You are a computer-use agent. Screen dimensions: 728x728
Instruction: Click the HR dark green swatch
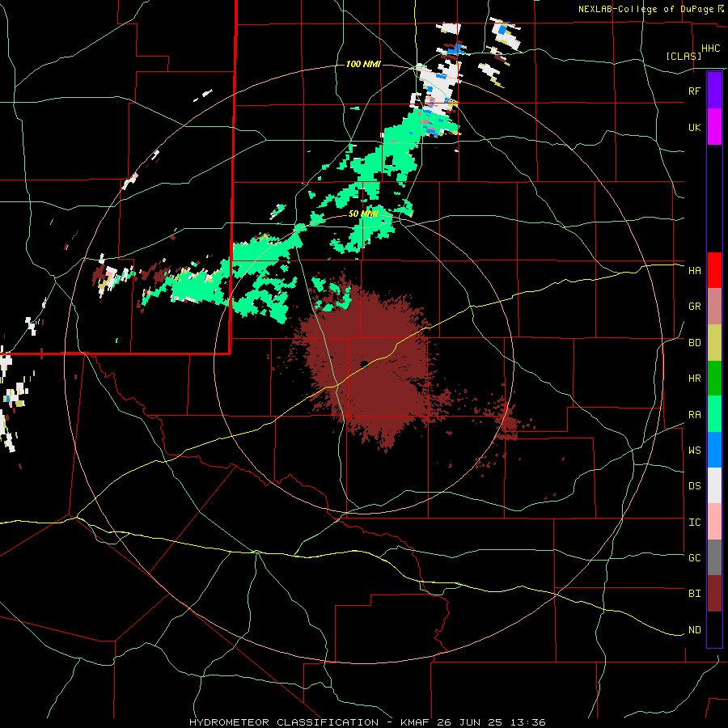click(x=714, y=378)
